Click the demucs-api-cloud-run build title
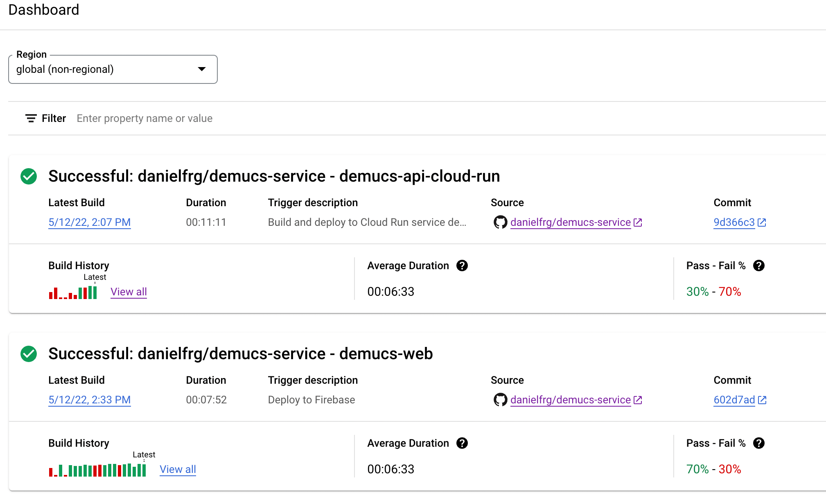The image size is (826, 504). [274, 176]
